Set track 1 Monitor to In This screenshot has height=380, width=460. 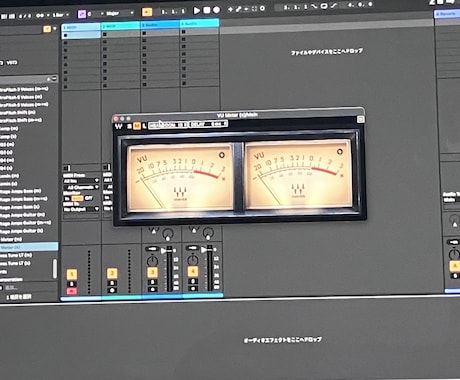(67, 198)
